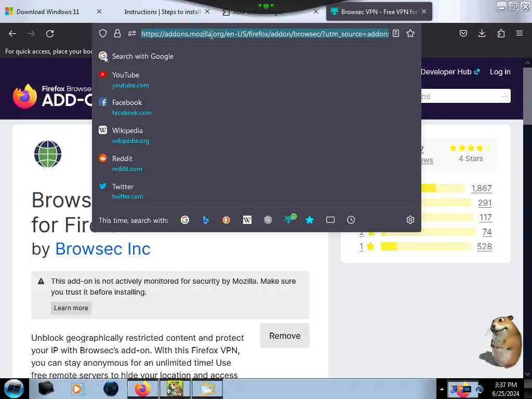The image size is (532, 399).
Task: Open Firefox from the taskbar
Action: (x=143, y=389)
